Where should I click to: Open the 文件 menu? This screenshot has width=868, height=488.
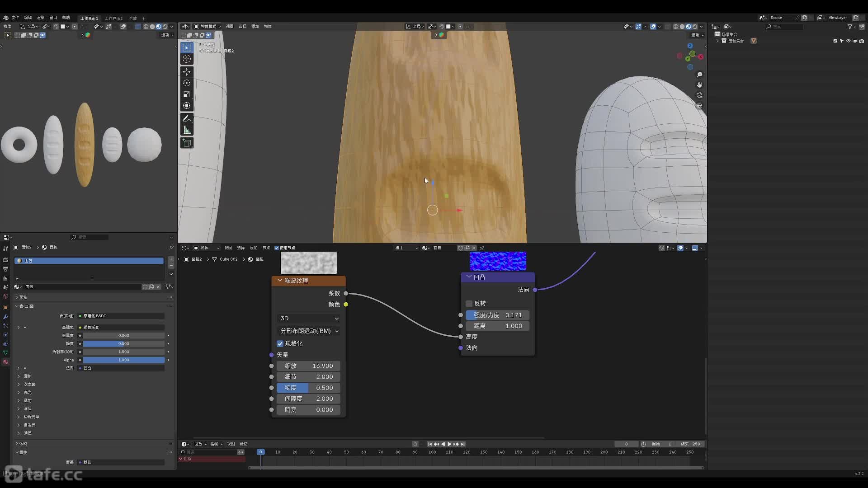click(x=15, y=18)
